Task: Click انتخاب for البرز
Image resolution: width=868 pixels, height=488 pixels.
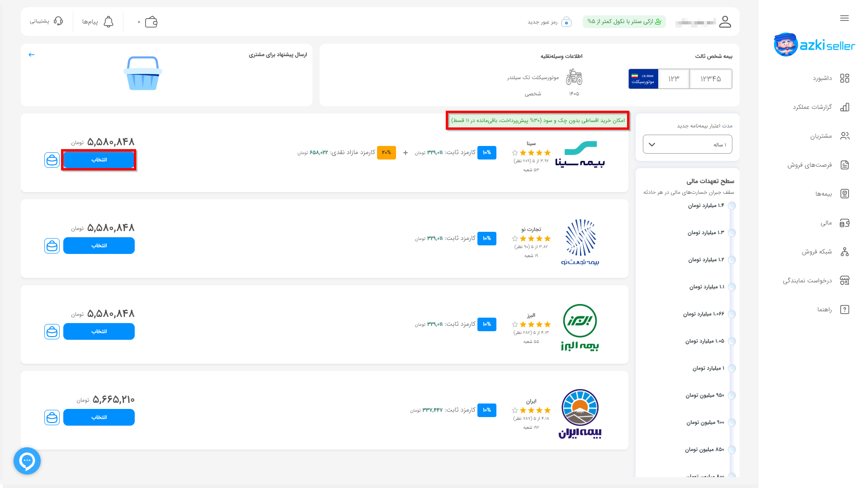Action: click(x=99, y=332)
